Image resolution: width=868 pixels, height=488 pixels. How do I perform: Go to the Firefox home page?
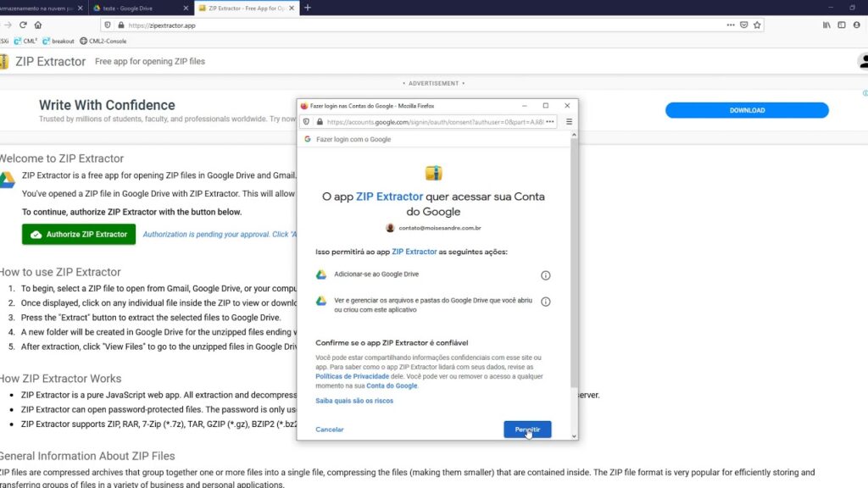pyautogui.click(x=37, y=25)
